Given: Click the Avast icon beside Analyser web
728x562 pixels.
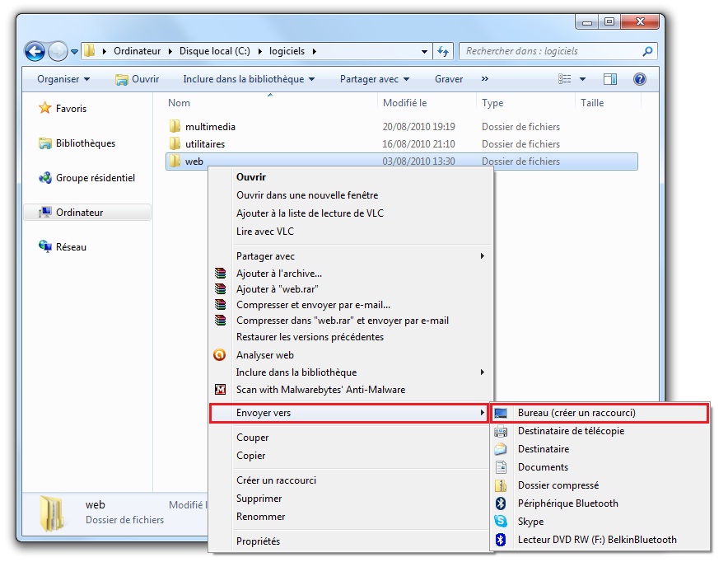Looking at the screenshot, I should coord(220,355).
